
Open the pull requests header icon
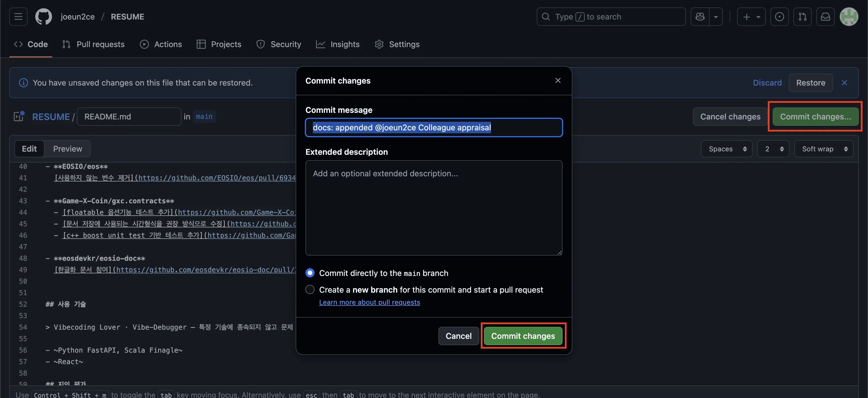pos(802,17)
